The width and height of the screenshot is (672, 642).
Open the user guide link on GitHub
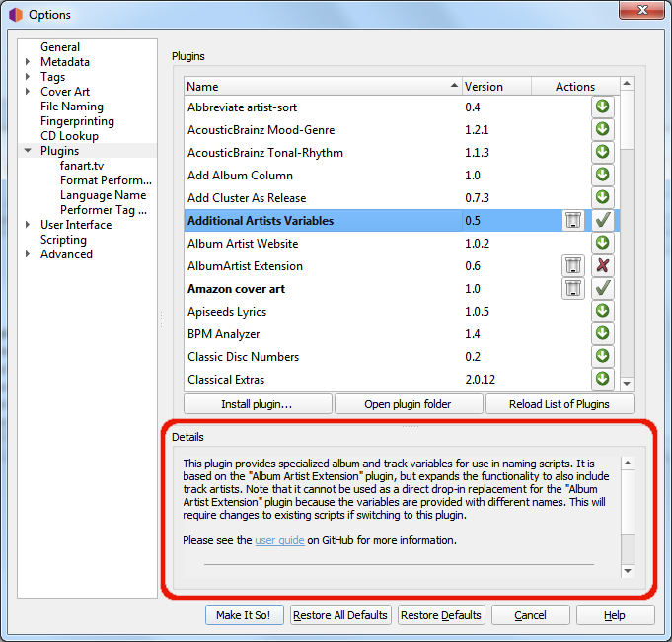(x=279, y=540)
